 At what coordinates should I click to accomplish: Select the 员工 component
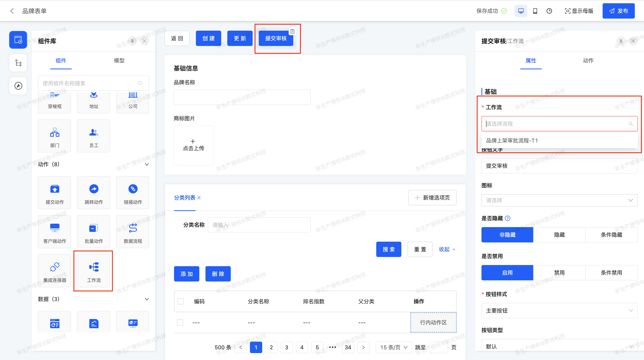94,136
